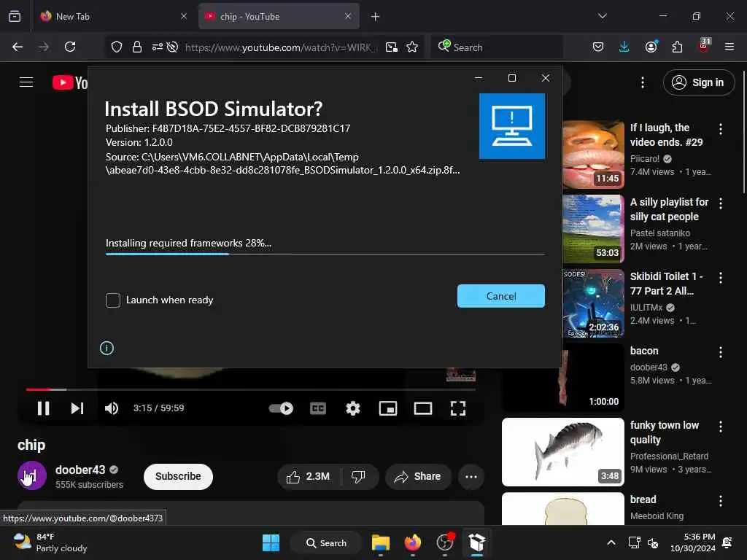Open the tracking protection shield
This screenshot has width=747, height=560.
click(117, 47)
